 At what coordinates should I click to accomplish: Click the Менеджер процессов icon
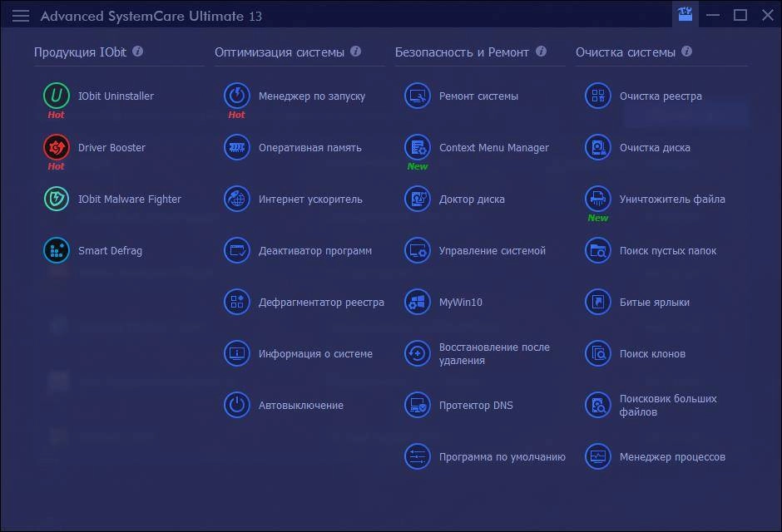point(598,457)
